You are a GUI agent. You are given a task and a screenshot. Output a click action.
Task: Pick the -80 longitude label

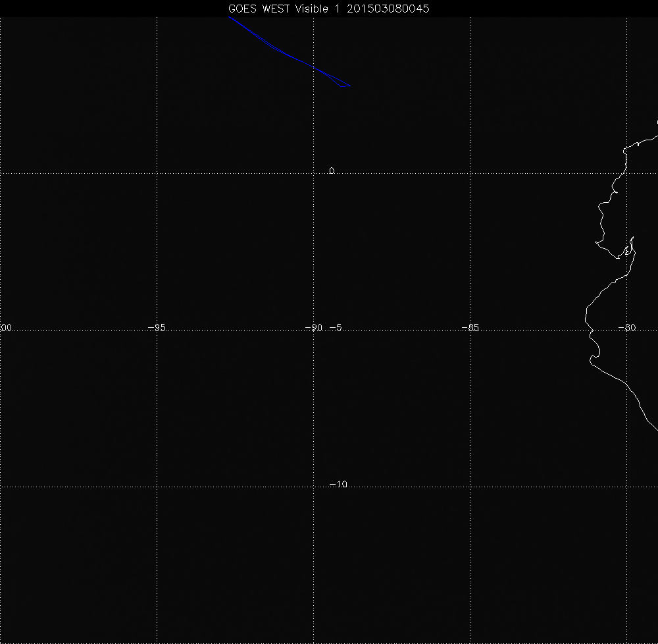click(627, 327)
